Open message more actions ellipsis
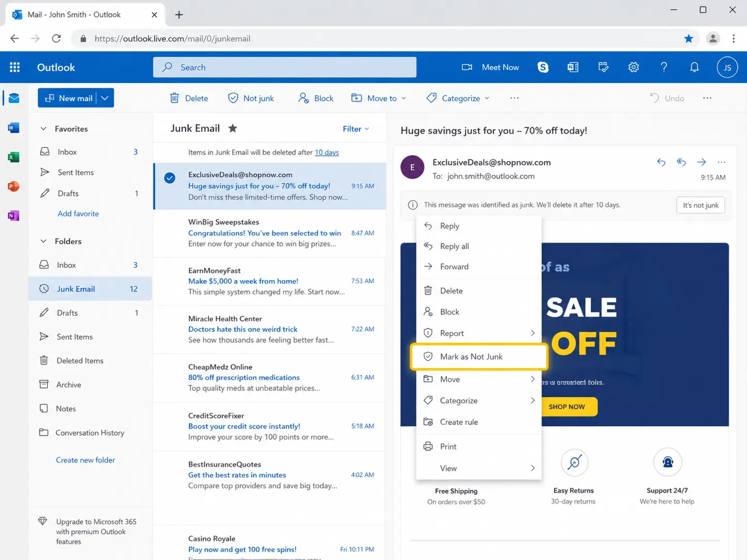 coord(721,162)
